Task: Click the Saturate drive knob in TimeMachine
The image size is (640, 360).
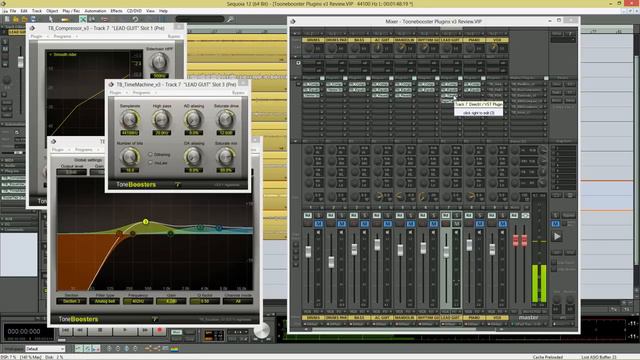Action: coord(225,119)
